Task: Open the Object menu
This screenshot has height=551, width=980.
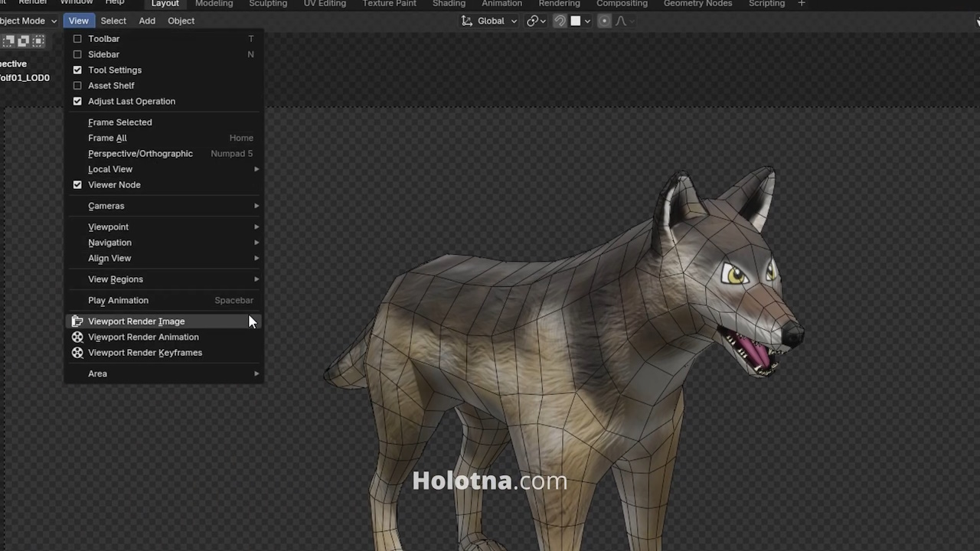Action: click(181, 21)
